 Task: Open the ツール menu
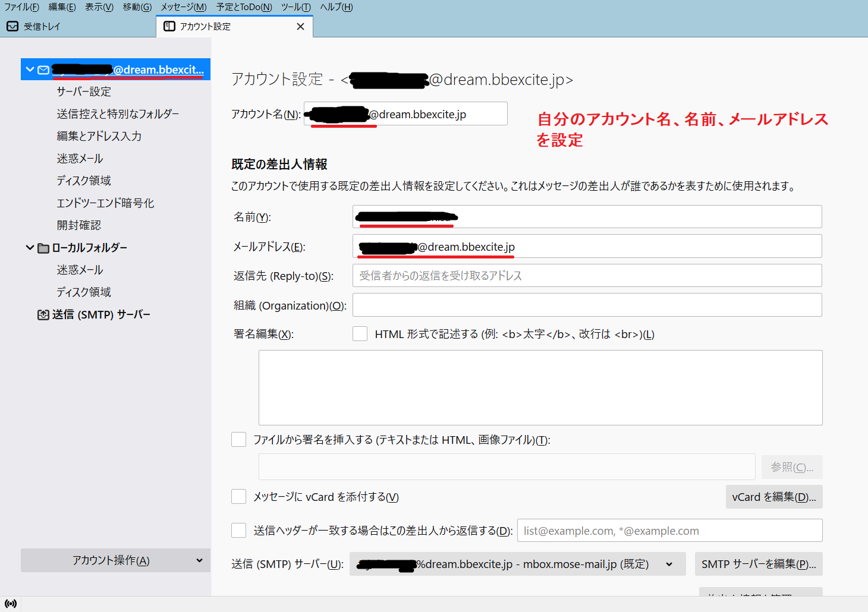click(x=295, y=7)
